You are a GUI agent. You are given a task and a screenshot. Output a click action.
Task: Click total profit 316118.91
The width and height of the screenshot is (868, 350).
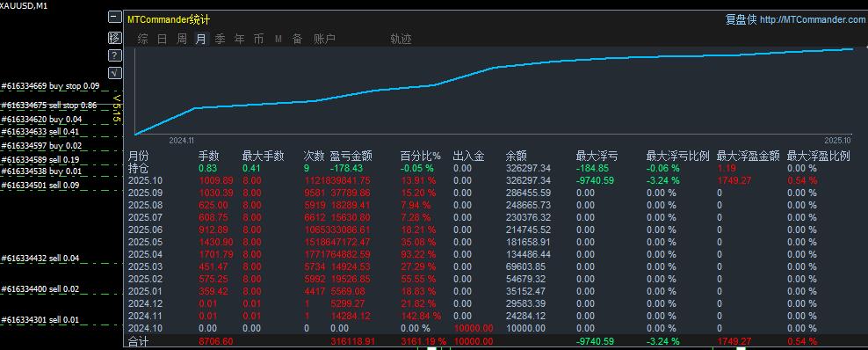point(353,341)
